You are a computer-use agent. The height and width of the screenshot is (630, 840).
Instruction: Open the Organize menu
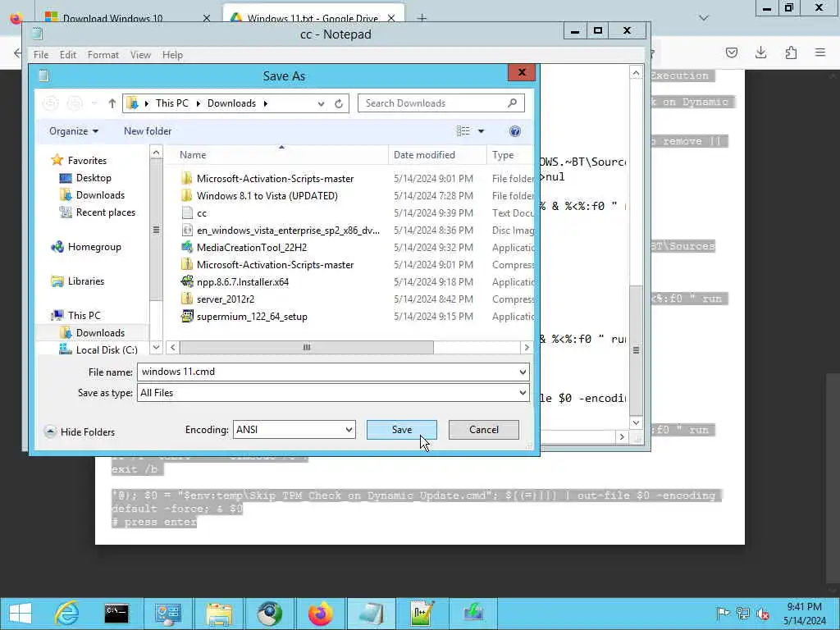click(x=73, y=131)
